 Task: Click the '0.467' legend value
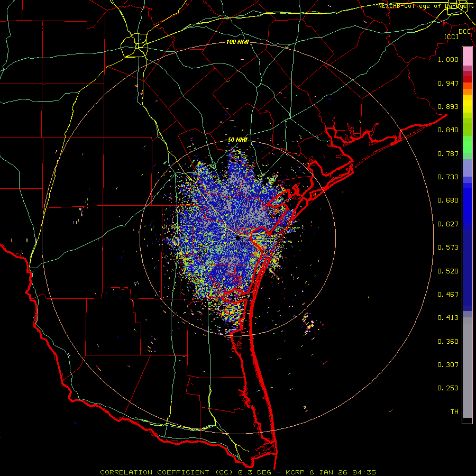coord(448,295)
